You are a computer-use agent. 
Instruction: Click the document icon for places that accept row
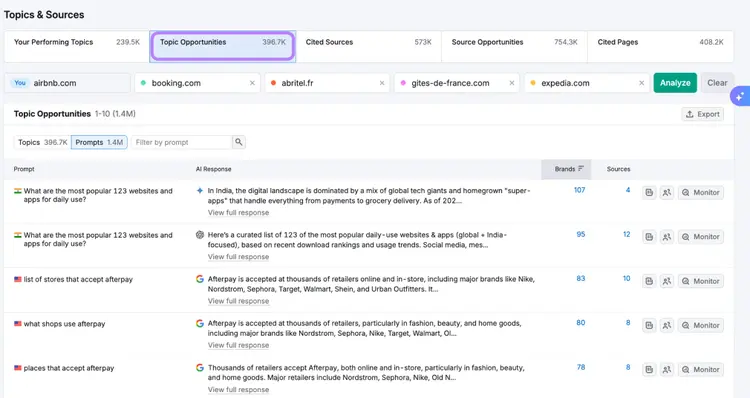pyautogui.click(x=649, y=369)
